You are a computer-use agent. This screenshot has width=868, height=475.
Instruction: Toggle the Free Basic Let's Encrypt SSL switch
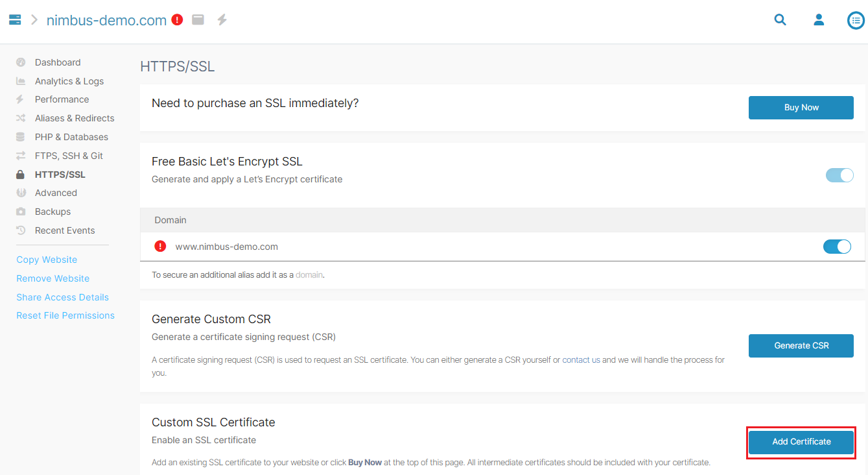pos(839,175)
